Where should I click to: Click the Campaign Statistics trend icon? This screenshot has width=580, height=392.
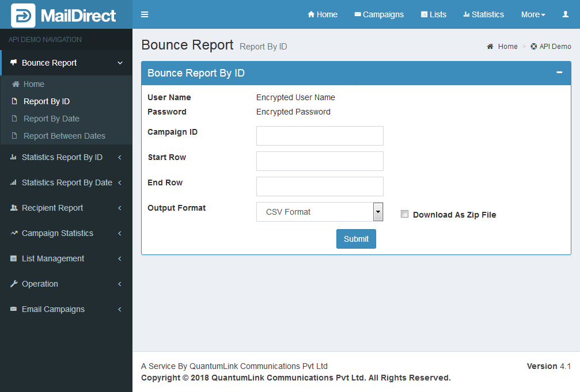tap(14, 233)
